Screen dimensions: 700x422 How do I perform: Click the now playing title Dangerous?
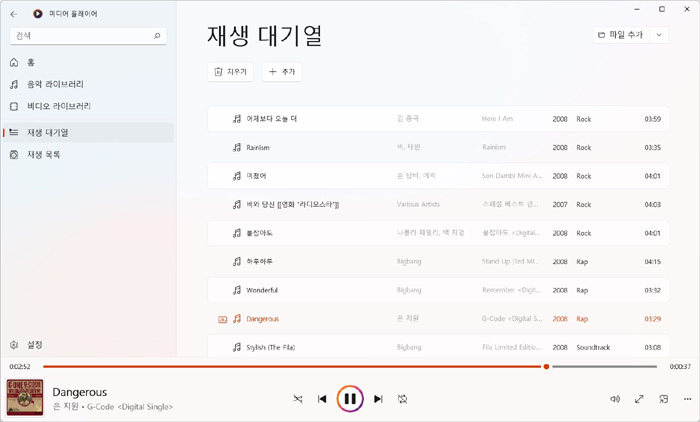click(x=79, y=392)
